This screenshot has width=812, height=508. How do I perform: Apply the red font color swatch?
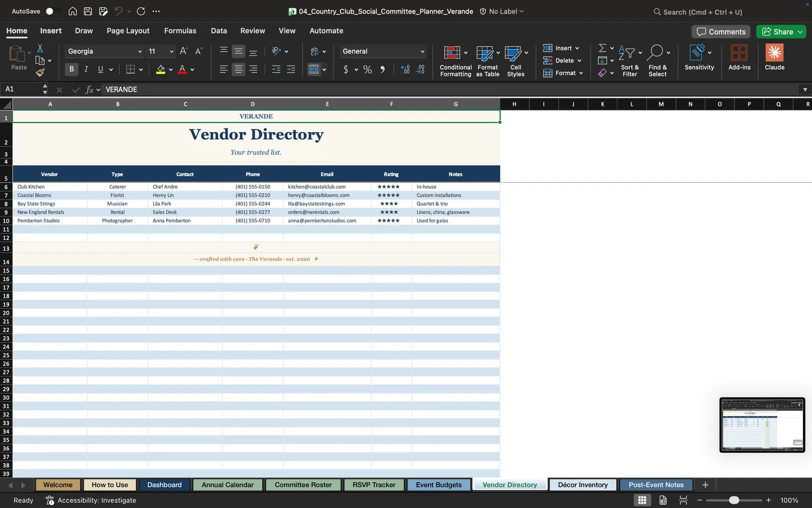182,69
